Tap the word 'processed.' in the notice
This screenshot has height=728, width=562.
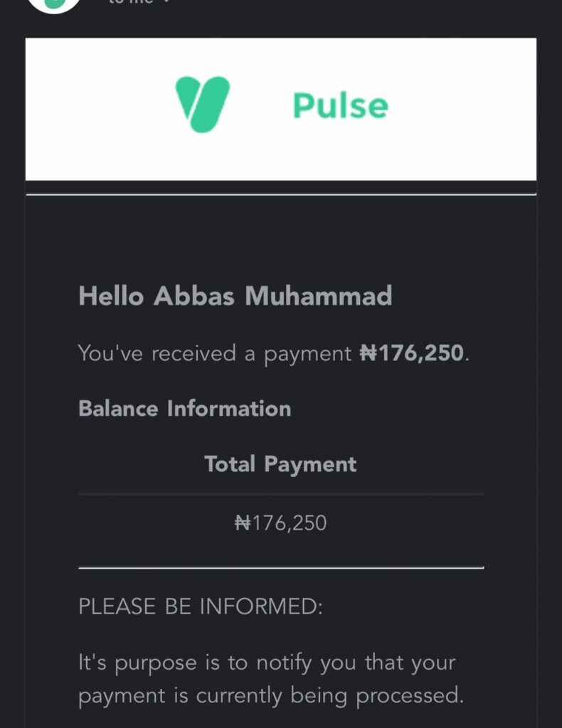410,696
